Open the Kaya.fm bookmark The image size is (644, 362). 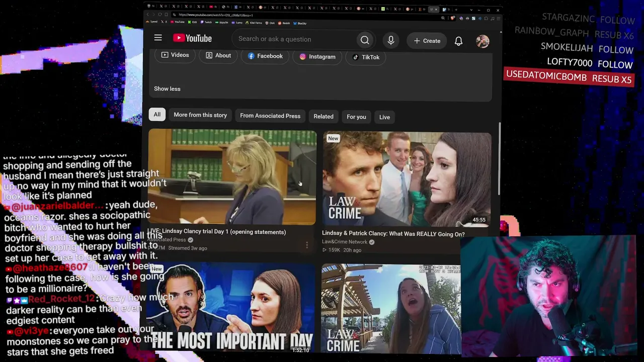pyautogui.click(x=222, y=22)
